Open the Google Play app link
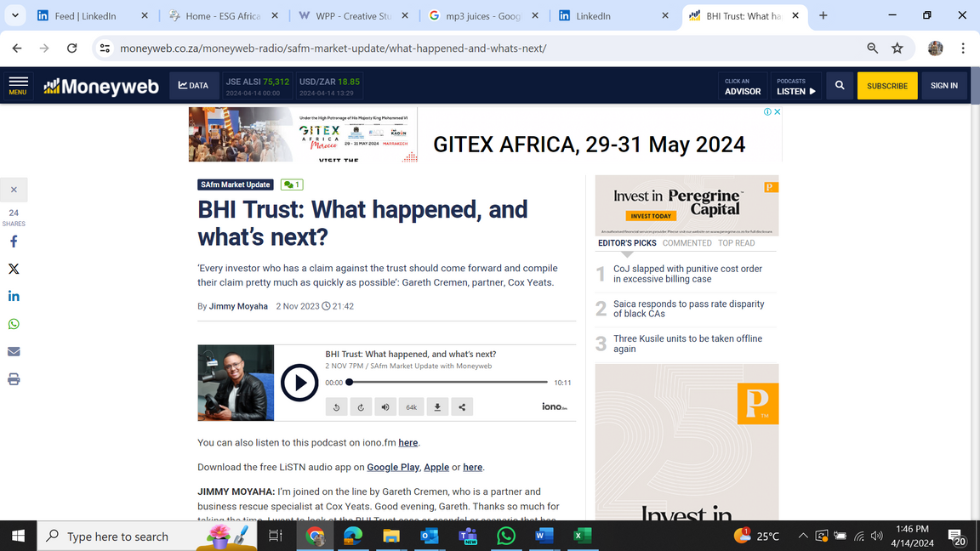 click(x=393, y=468)
